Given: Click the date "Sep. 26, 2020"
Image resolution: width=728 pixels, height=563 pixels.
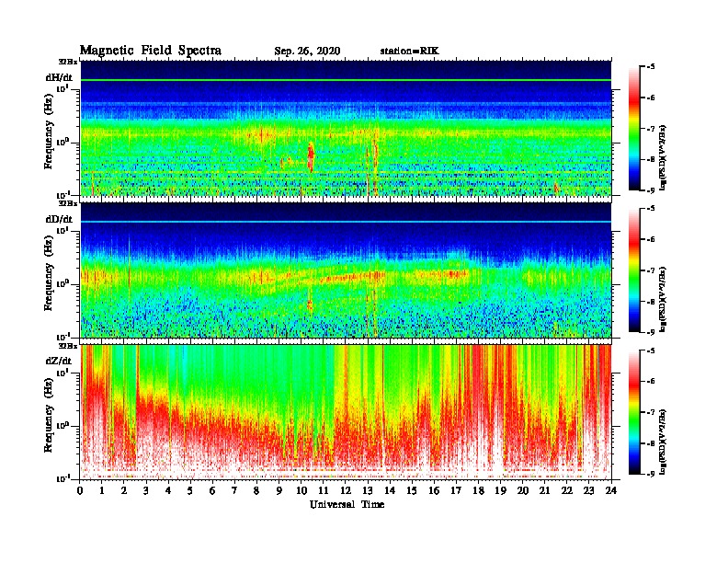Looking at the screenshot, I should [307, 52].
